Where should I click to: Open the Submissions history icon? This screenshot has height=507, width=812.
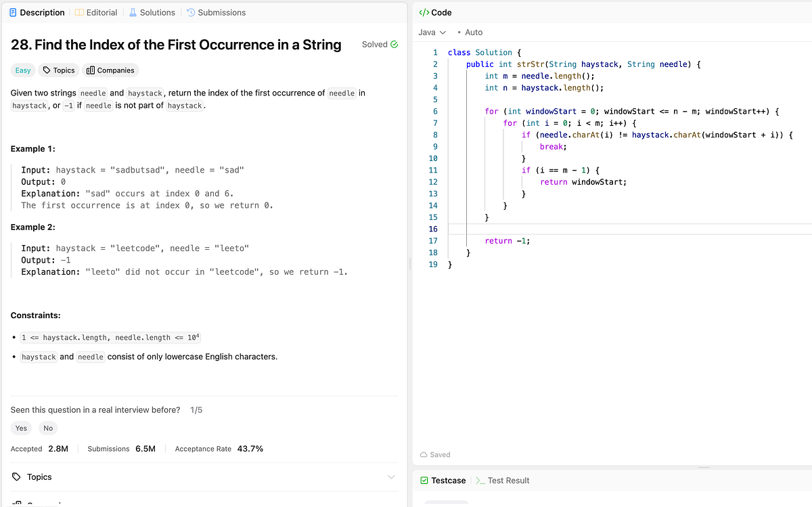[x=191, y=12]
